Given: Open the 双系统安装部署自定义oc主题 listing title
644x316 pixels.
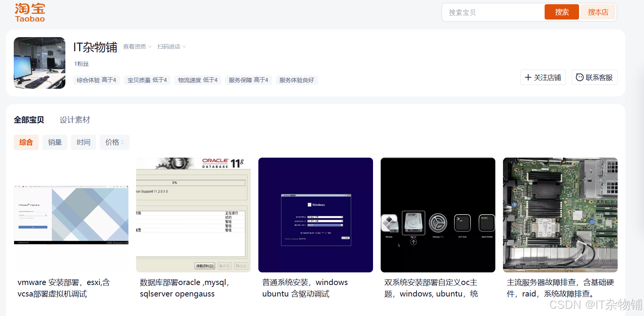Looking at the screenshot, I should click(x=431, y=288).
